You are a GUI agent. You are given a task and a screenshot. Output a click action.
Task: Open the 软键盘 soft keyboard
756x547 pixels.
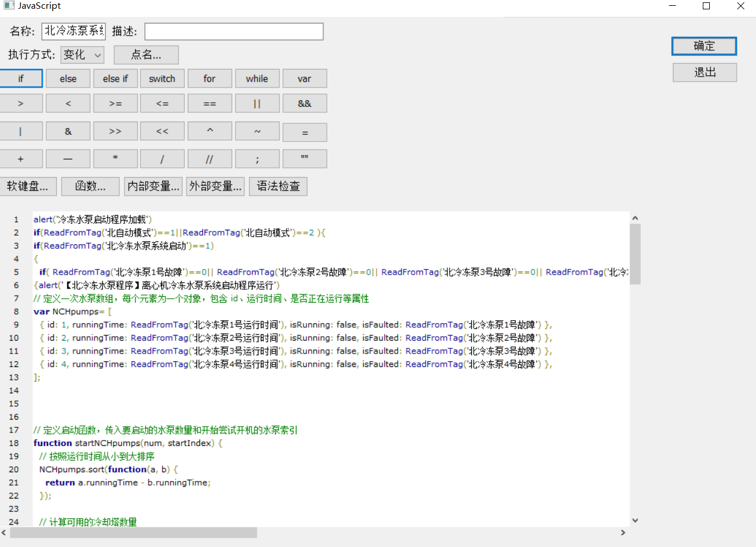(x=27, y=186)
